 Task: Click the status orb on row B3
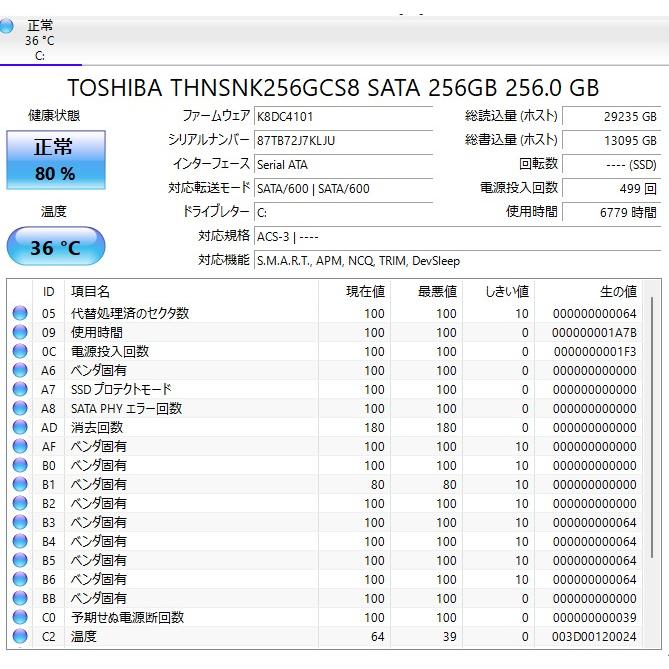(x=20, y=522)
